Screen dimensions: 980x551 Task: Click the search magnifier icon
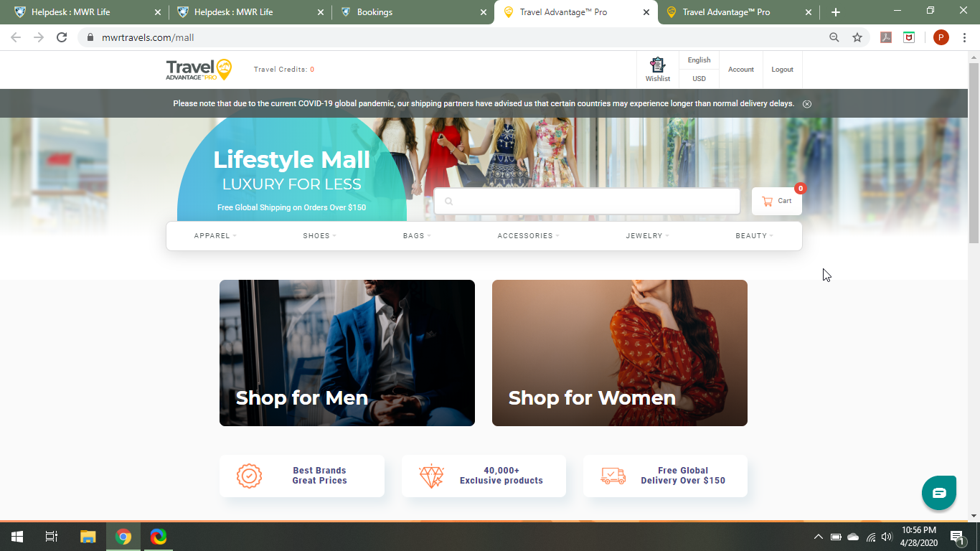tap(449, 202)
